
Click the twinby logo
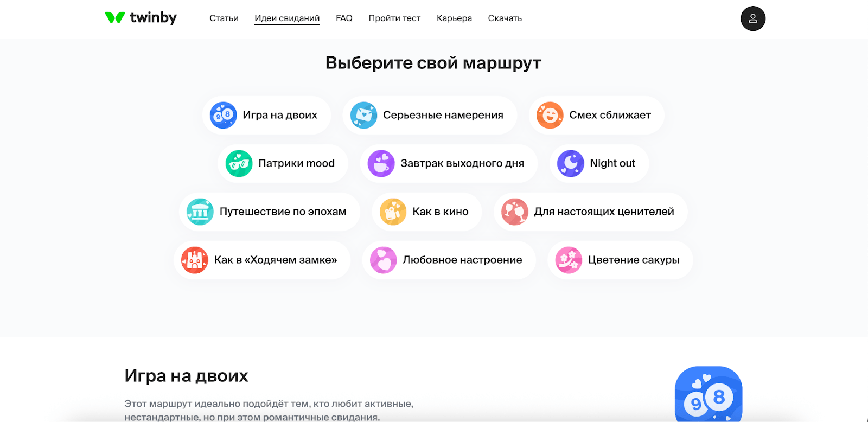[x=141, y=18]
